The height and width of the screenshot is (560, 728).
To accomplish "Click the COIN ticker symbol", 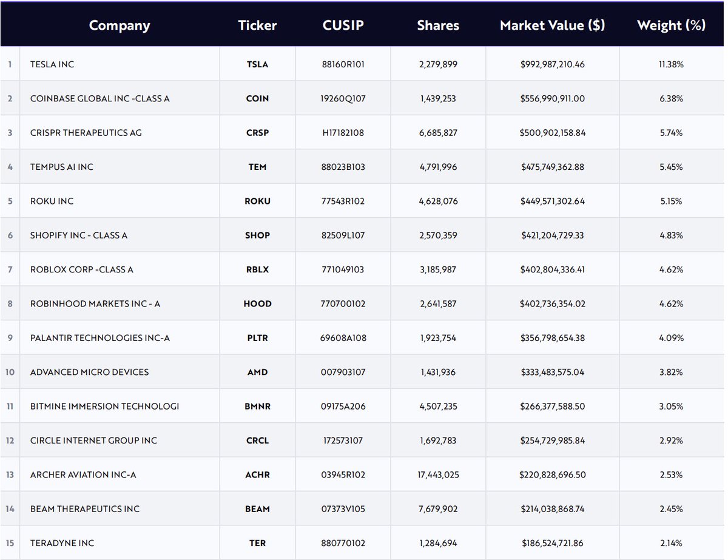I will point(257,98).
